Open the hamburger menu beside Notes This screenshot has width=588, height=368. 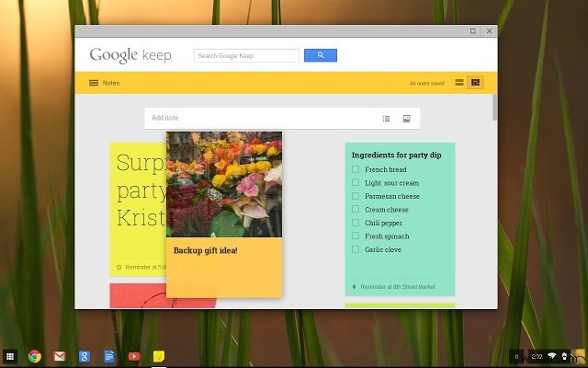(x=94, y=83)
